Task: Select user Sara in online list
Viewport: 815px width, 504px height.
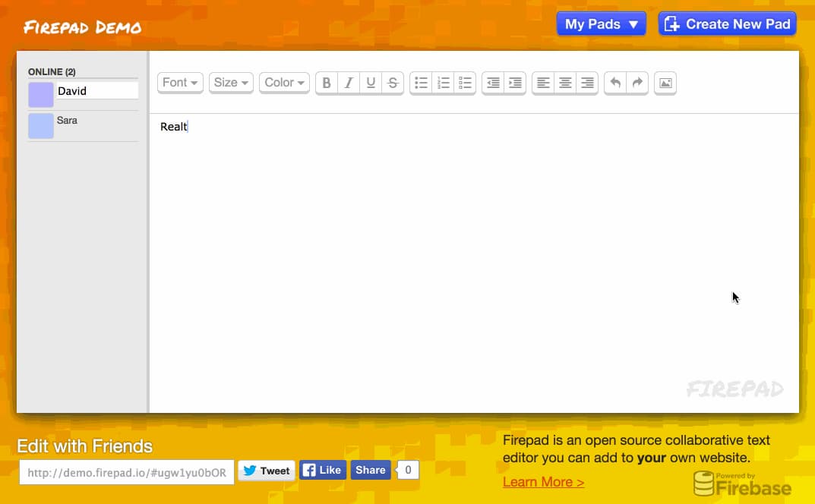Action: point(67,121)
